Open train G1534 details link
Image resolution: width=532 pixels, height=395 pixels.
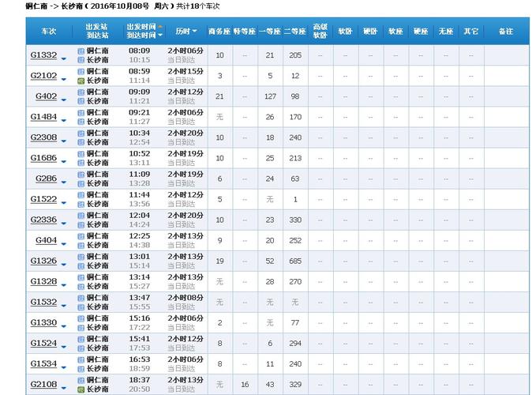[43, 363]
